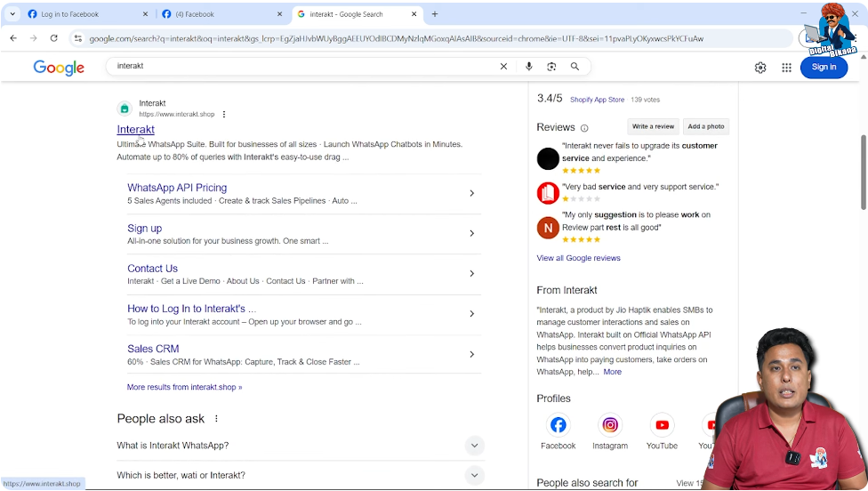Go to Google homepage via logo
This screenshot has height=491, width=868.
[x=59, y=68]
